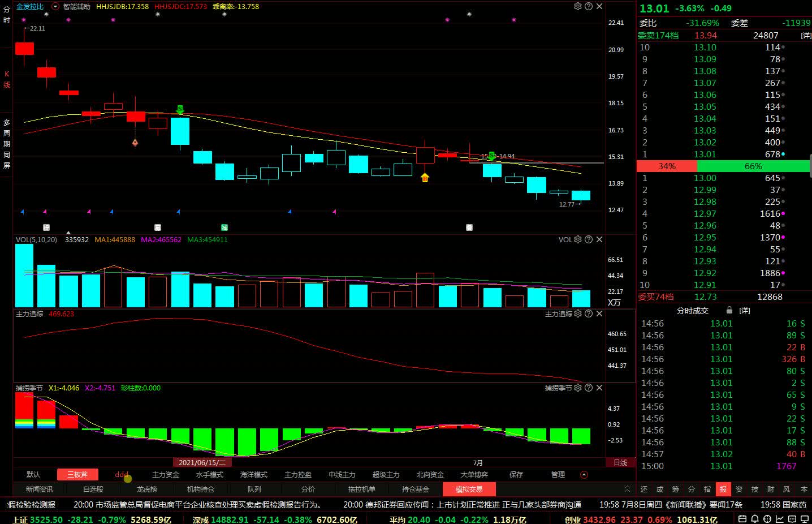The width and height of the screenshot is (812, 524).
Task: Close the 主力追踪 indicator panel
Action: click(x=599, y=313)
